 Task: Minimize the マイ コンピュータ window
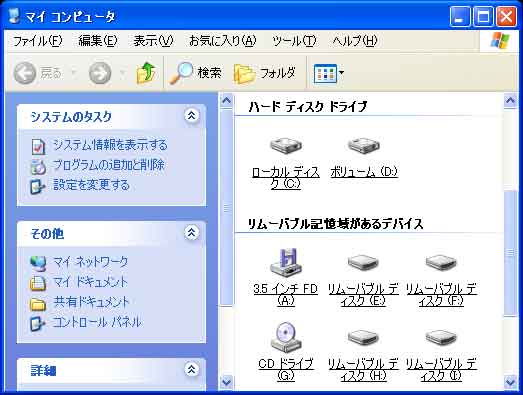click(460, 16)
